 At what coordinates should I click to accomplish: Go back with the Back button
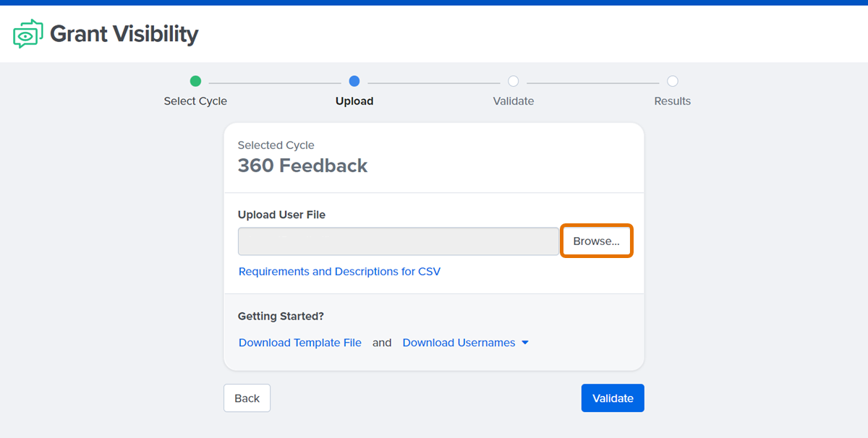pyautogui.click(x=247, y=398)
